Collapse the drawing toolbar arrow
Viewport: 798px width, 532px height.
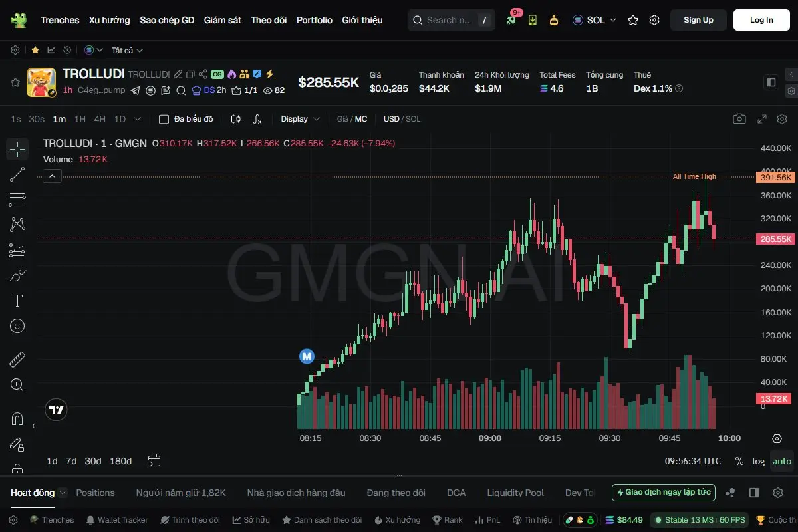pos(34,426)
